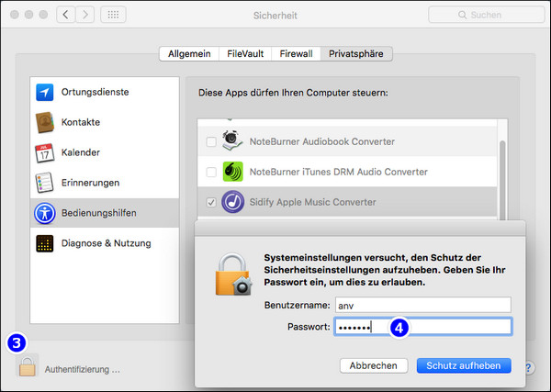Click the app list vertical scrollbar
This screenshot has height=392, width=551.
pos(502,179)
